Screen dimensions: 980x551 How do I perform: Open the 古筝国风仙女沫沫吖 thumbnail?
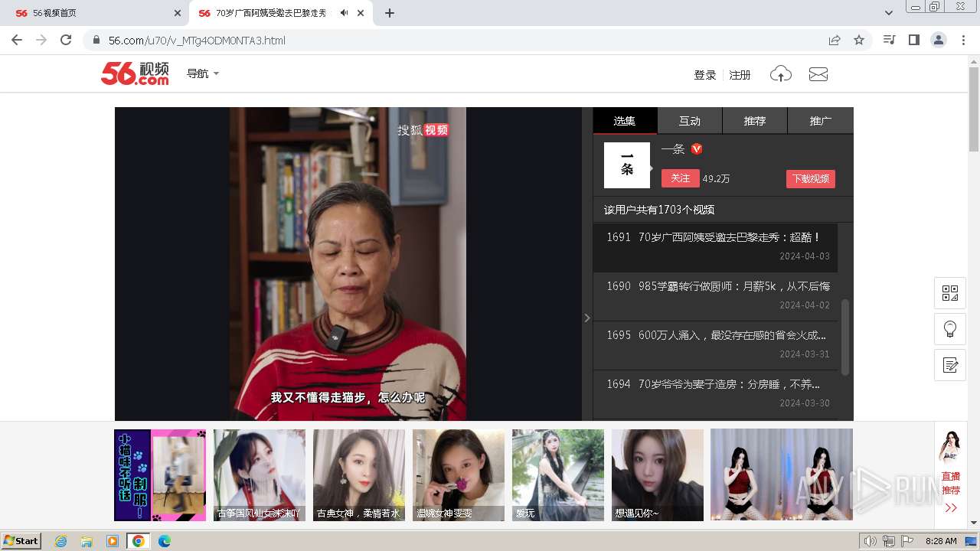click(x=260, y=475)
